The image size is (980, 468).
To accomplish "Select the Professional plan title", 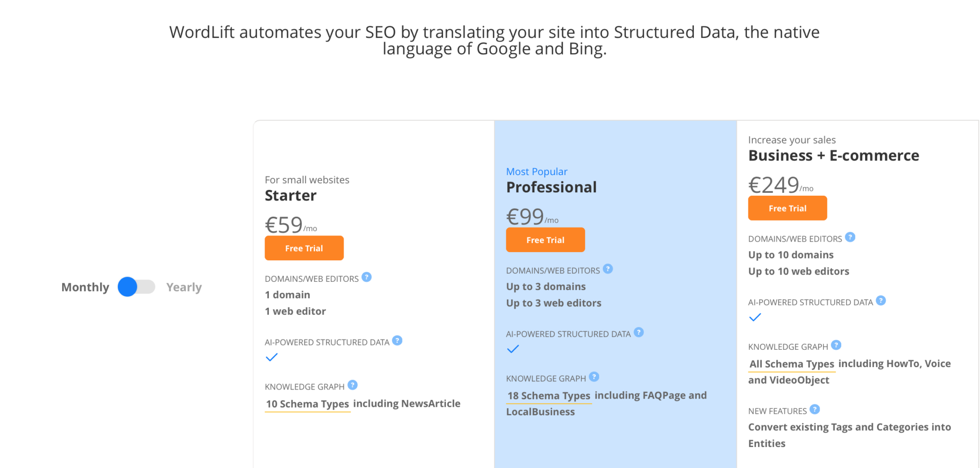I will pos(551,187).
